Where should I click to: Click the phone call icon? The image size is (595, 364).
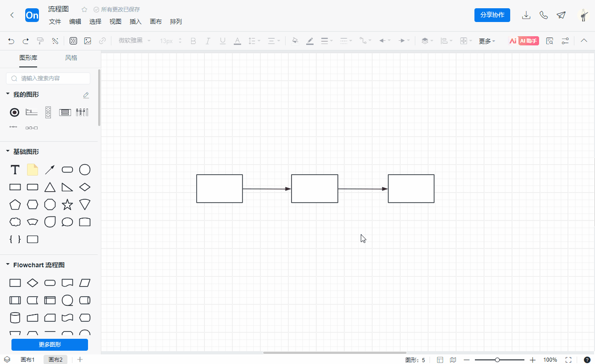[544, 15]
